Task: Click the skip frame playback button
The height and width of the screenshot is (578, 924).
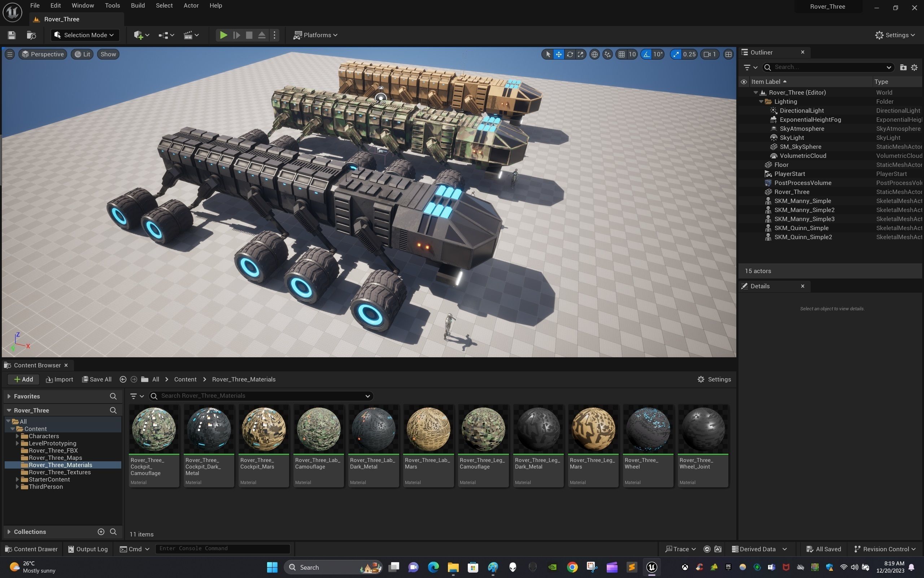Action: [x=236, y=35]
